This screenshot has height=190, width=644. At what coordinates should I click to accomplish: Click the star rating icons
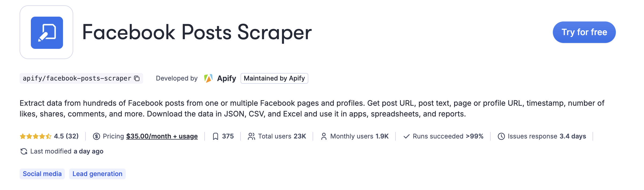[36, 136]
